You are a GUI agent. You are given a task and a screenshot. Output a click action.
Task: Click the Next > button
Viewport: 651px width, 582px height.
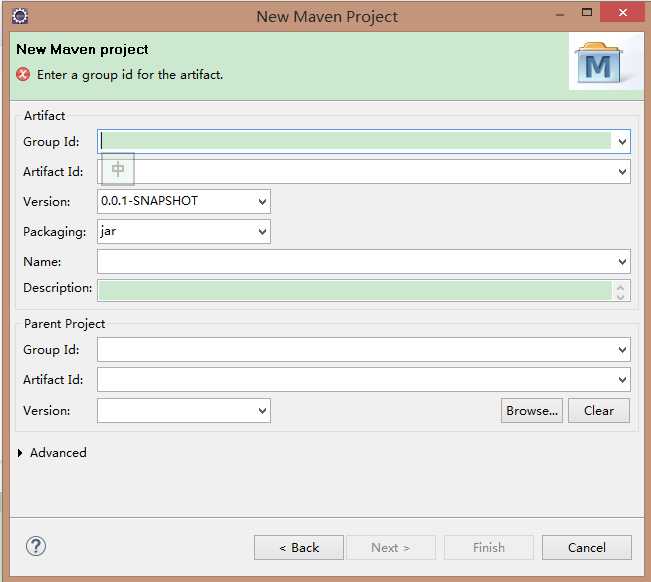(391, 548)
